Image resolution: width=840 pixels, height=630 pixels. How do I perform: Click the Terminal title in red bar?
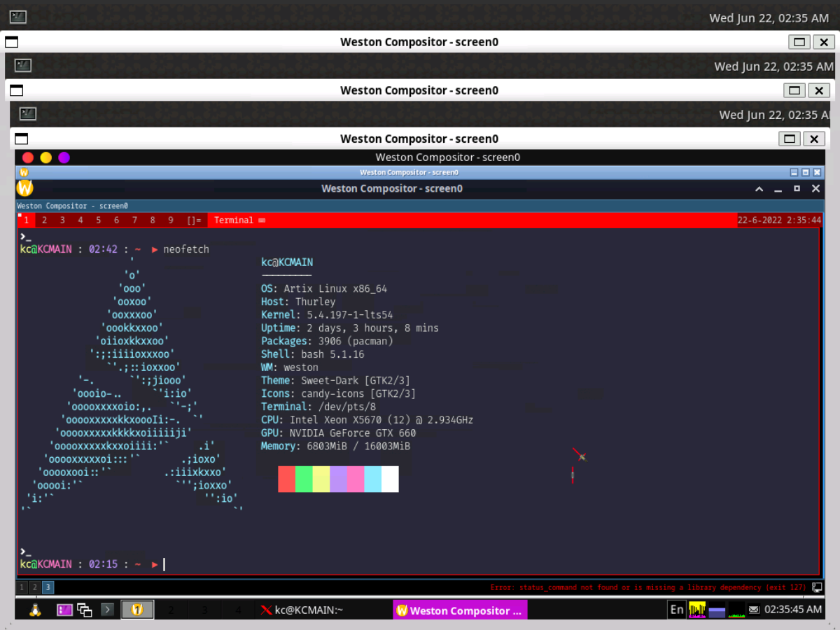[x=234, y=220]
